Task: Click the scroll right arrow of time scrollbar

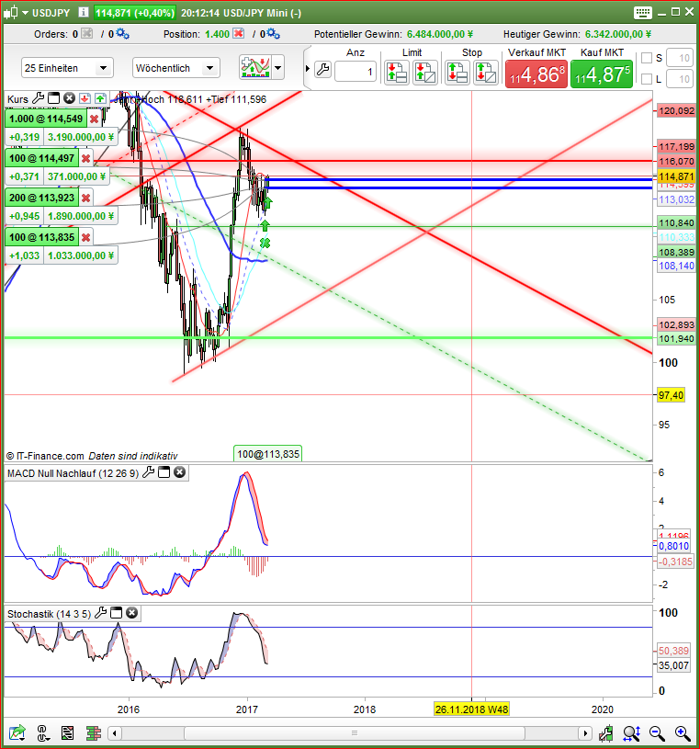Action: 585,732
